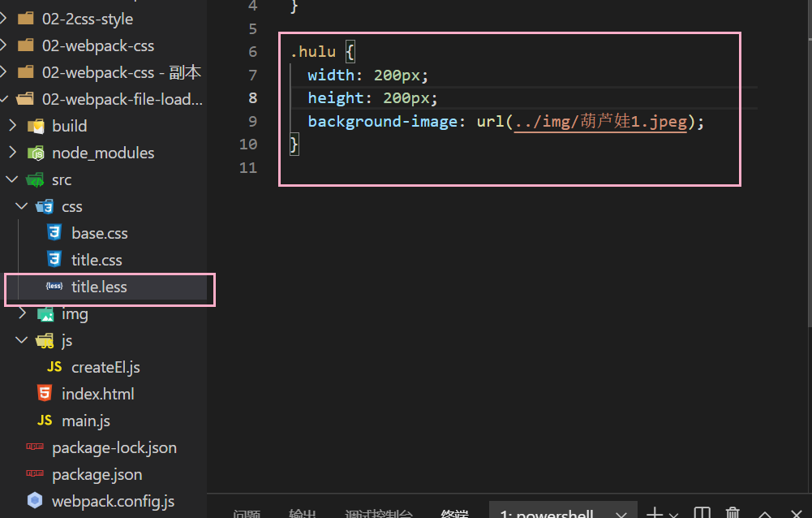Screen dimensions: 812x518
Task: Expand the node_modules folder chevron
Action: tap(13, 153)
